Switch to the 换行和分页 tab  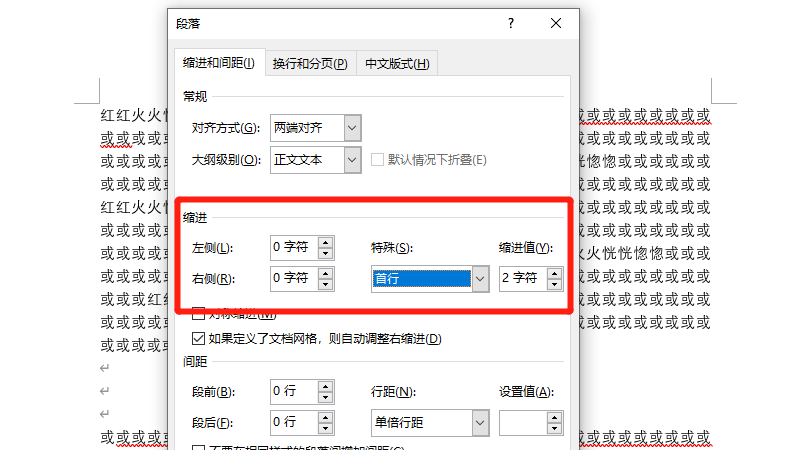310,64
